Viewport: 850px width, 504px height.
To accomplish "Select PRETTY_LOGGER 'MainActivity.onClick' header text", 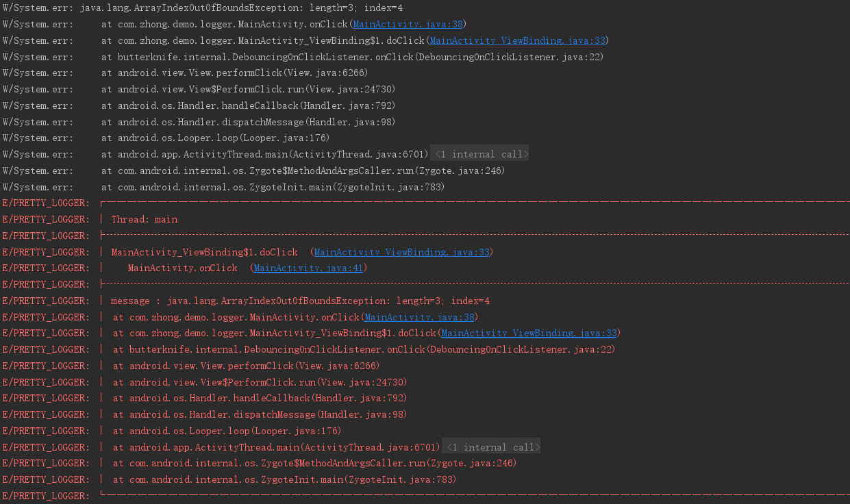I will pos(183,268).
